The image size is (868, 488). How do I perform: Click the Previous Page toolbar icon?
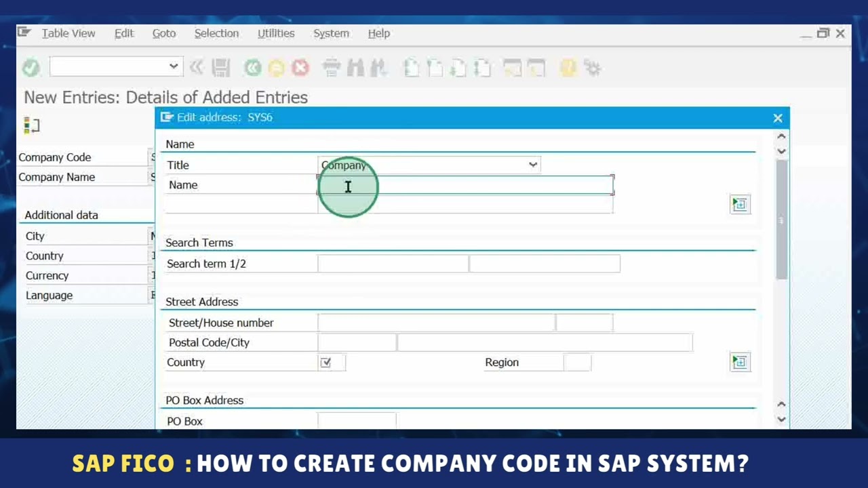click(435, 67)
